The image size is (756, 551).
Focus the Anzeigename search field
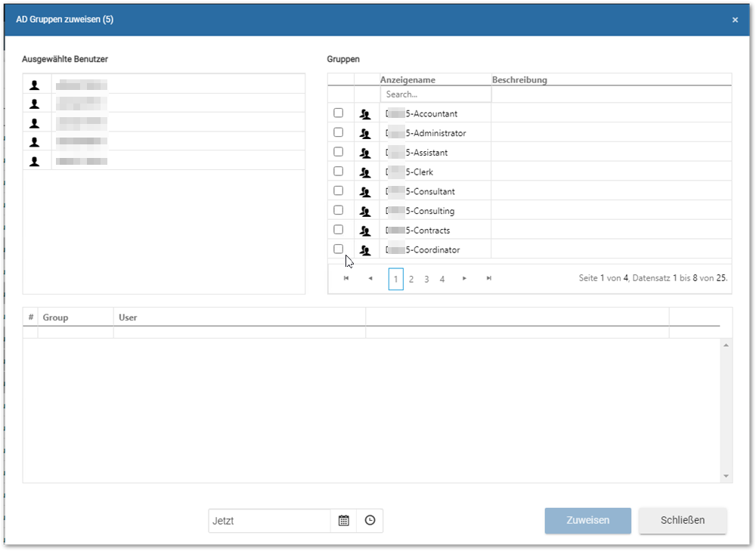(435, 94)
